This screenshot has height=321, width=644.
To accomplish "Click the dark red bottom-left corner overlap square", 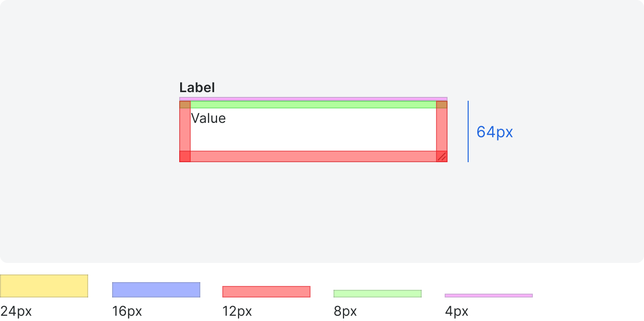I will coord(185,156).
